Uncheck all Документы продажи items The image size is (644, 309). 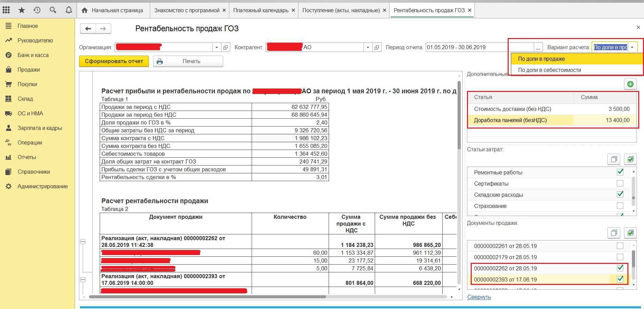coord(614,233)
